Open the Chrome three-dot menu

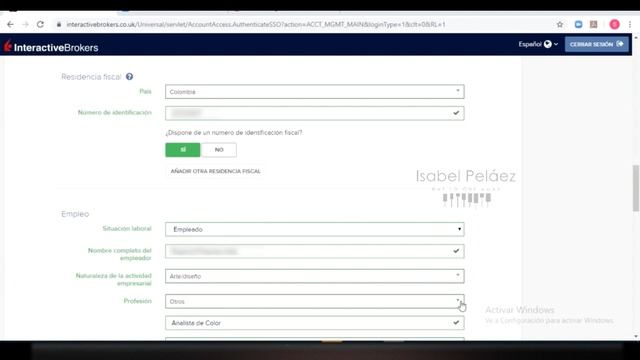click(x=630, y=24)
